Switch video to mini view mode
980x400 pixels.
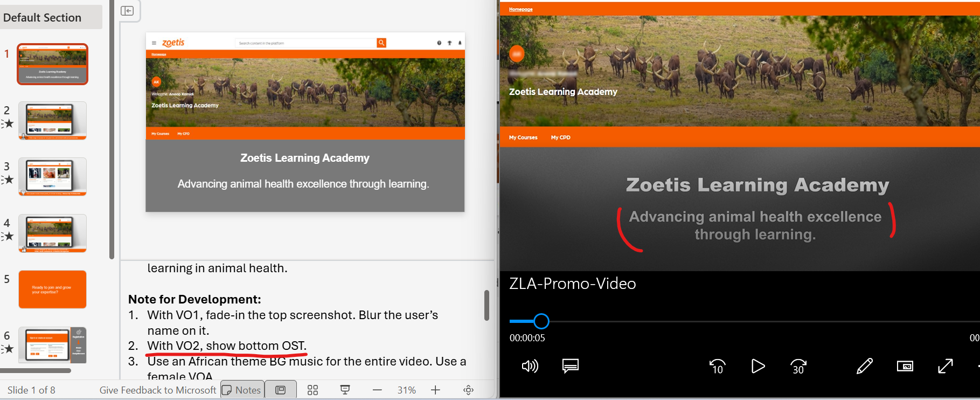pos(905,367)
